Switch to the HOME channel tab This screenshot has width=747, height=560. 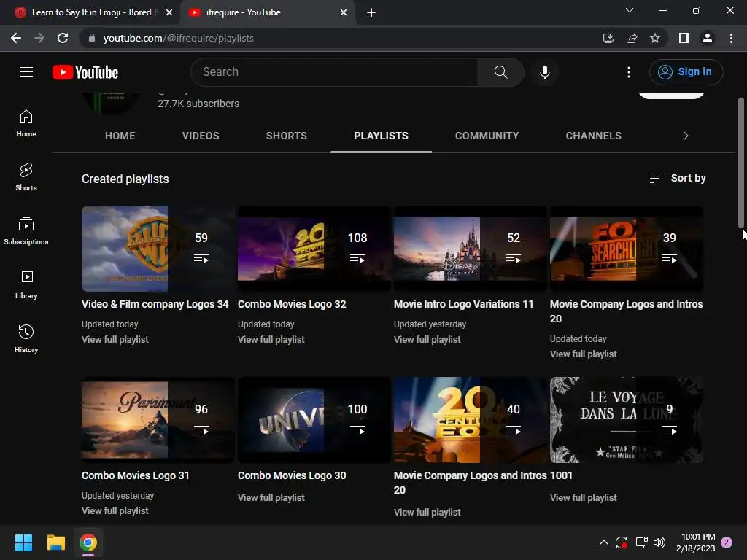[120, 136]
